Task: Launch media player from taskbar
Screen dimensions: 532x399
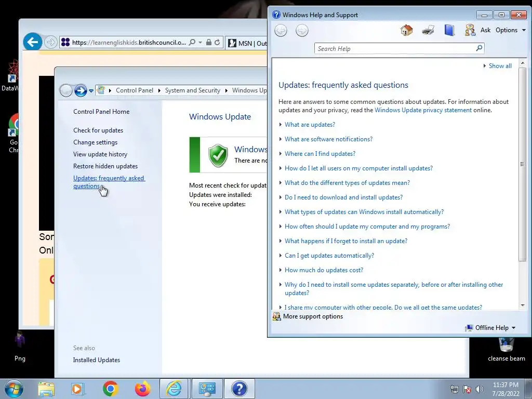Action: point(77,389)
